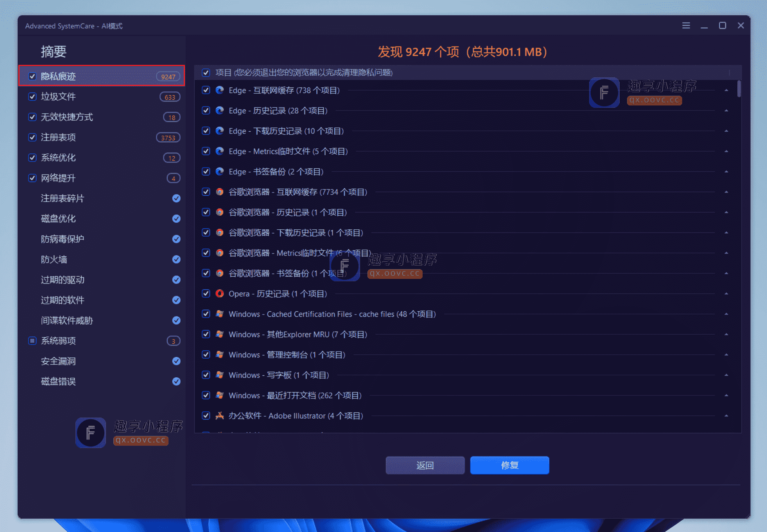Viewport: 767px width, 532px height.
Task: Expand the Windows 写字板 row arrow
Action: tap(726, 375)
